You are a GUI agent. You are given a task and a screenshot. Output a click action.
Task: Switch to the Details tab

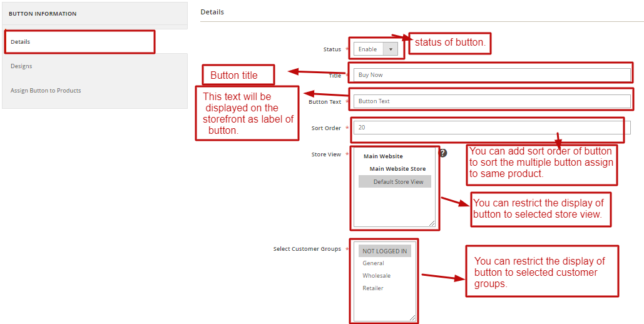(21, 42)
